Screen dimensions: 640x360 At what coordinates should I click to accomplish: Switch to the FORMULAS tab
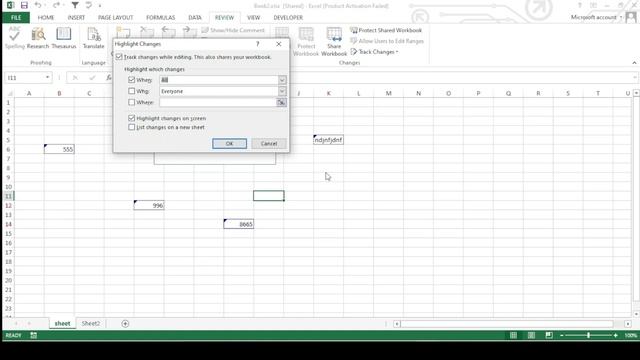pyautogui.click(x=160, y=18)
